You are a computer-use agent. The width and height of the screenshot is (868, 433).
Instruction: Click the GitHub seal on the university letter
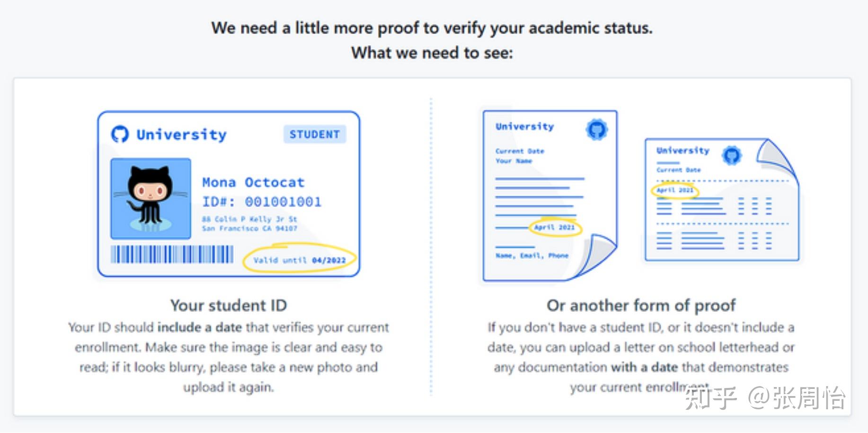point(597,129)
